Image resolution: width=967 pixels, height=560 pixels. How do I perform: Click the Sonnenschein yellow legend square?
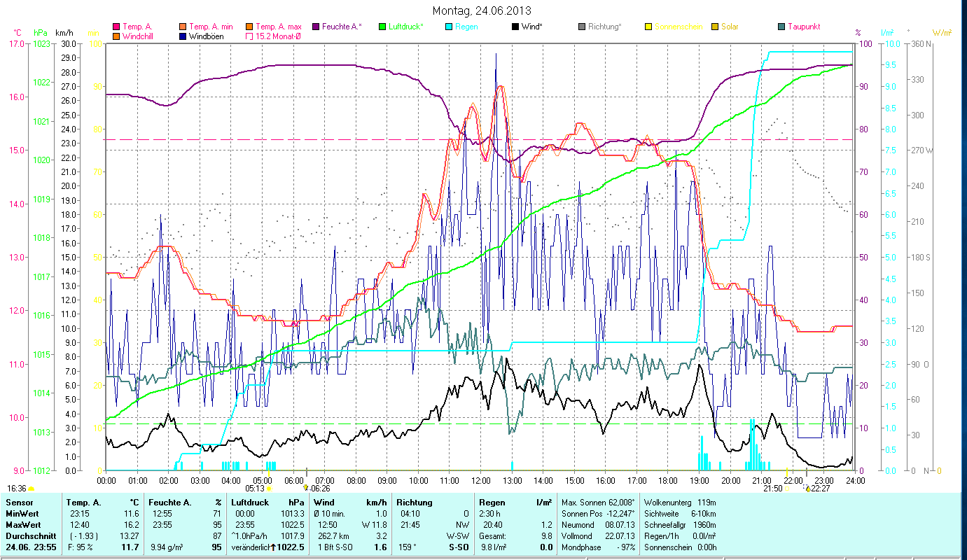tap(648, 27)
